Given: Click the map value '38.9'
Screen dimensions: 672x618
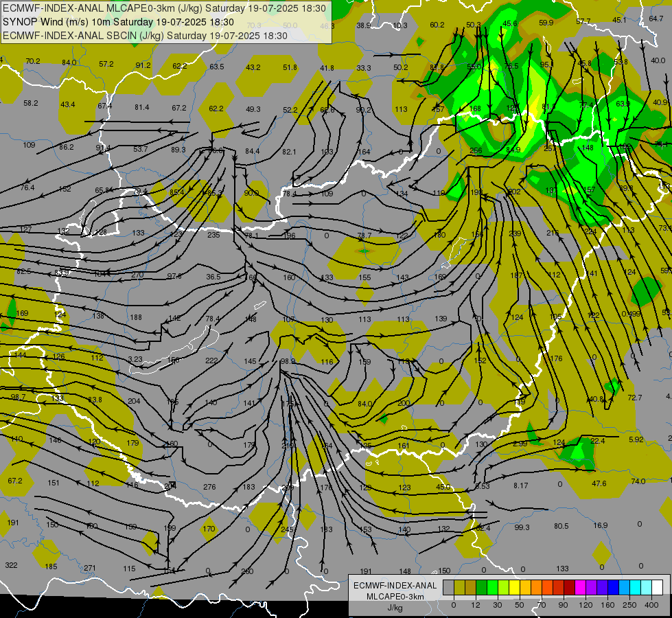Looking at the screenshot, I should coord(363,25).
